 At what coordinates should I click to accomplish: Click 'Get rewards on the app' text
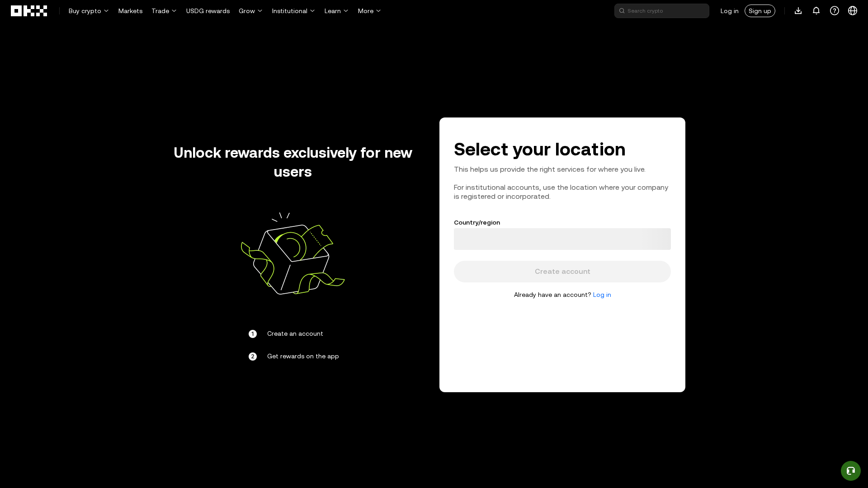click(303, 356)
